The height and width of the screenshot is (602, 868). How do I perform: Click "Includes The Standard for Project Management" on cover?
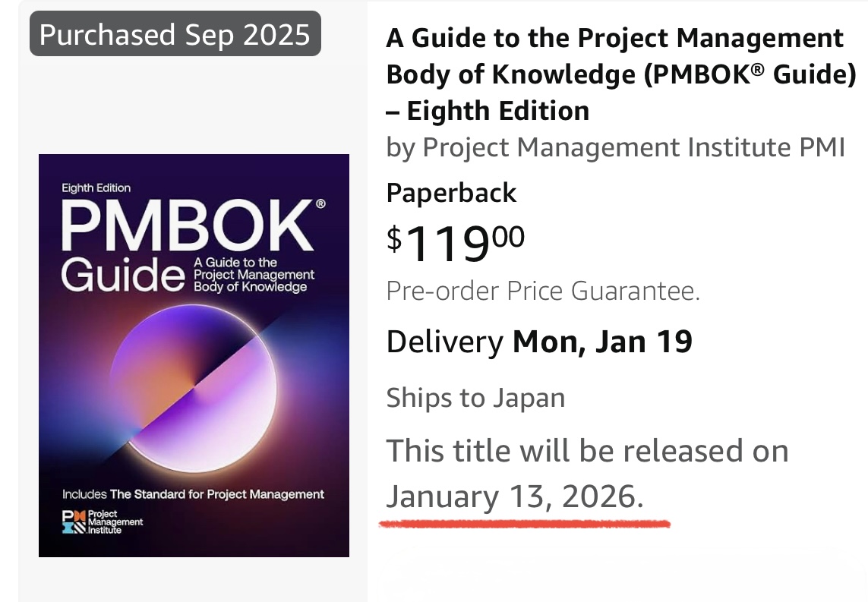tap(193, 494)
